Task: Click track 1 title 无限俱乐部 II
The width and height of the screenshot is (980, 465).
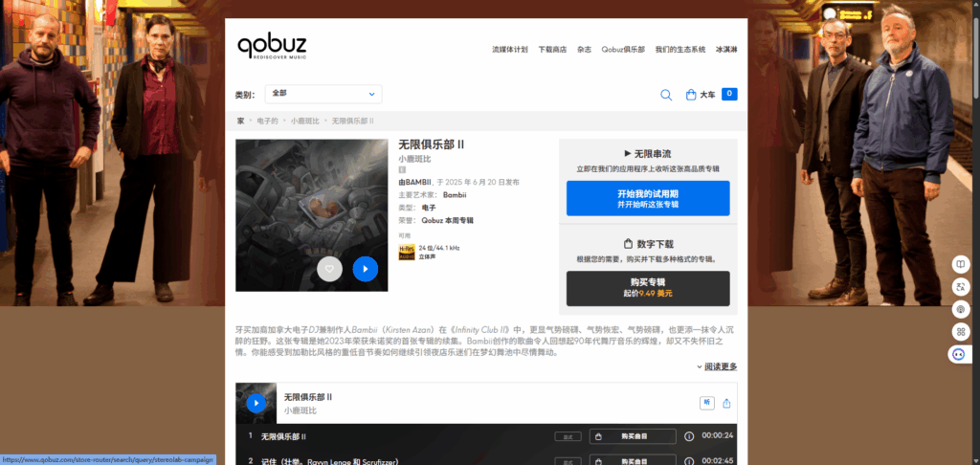Action: point(283,436)
